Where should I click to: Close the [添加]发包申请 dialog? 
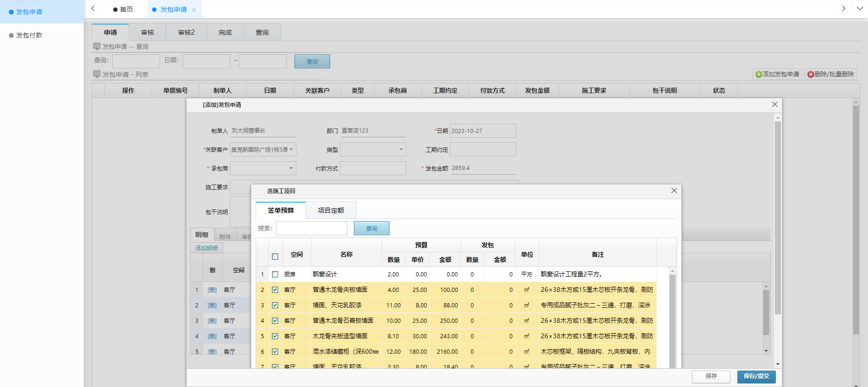click(774, 104)
